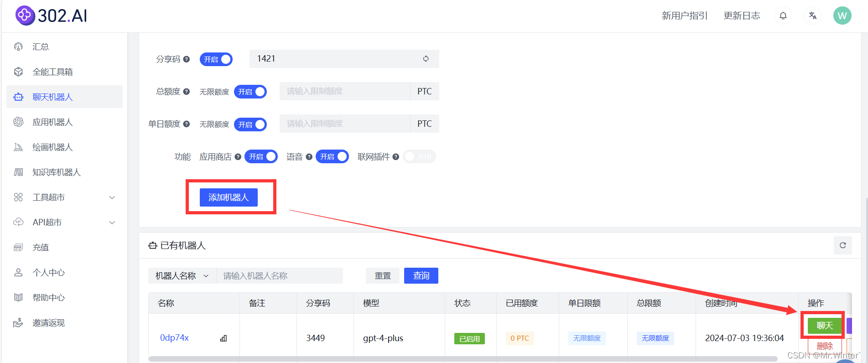Open the W user avatar menu
Viewport: 868px width, 363px height.
pyautogui.click(x=842, y=16)
